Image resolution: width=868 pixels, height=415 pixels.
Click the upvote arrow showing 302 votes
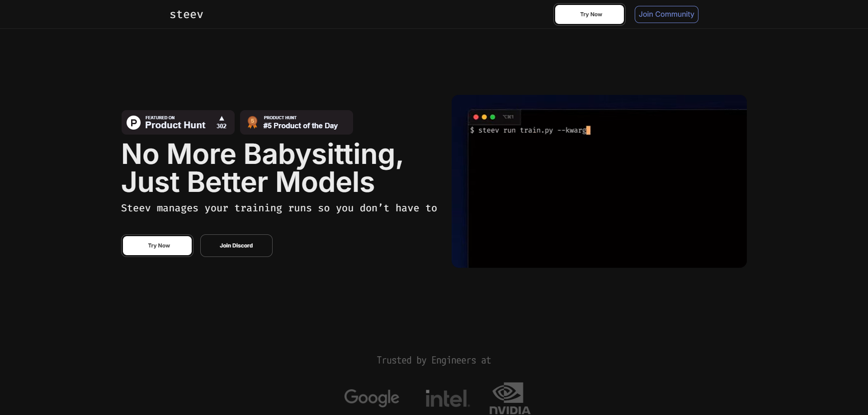tap(221, 122)
